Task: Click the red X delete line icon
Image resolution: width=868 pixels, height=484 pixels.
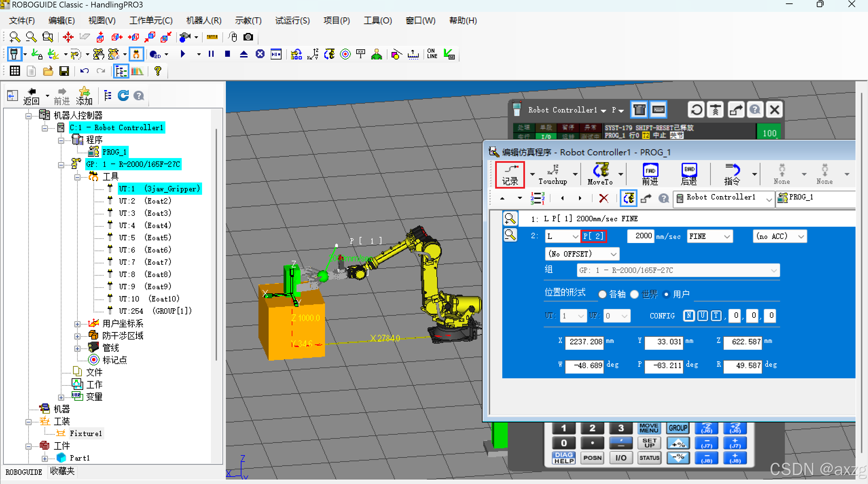Action: [603, 198]
